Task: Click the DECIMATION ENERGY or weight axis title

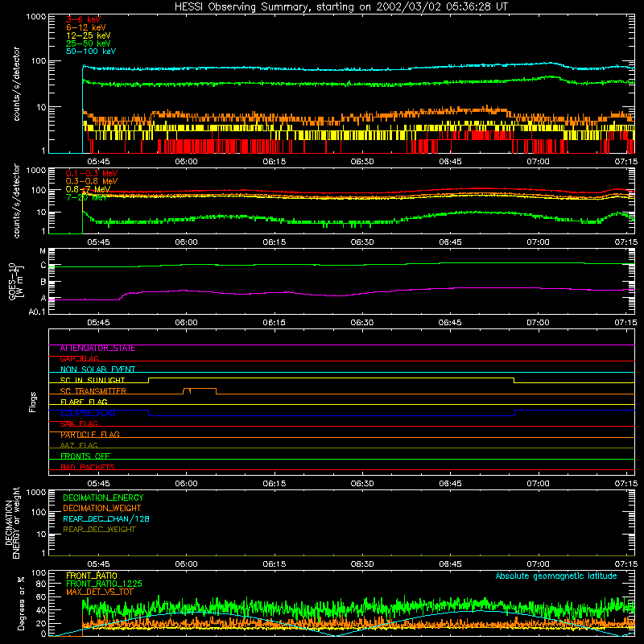Action: [x=12, y=522]
